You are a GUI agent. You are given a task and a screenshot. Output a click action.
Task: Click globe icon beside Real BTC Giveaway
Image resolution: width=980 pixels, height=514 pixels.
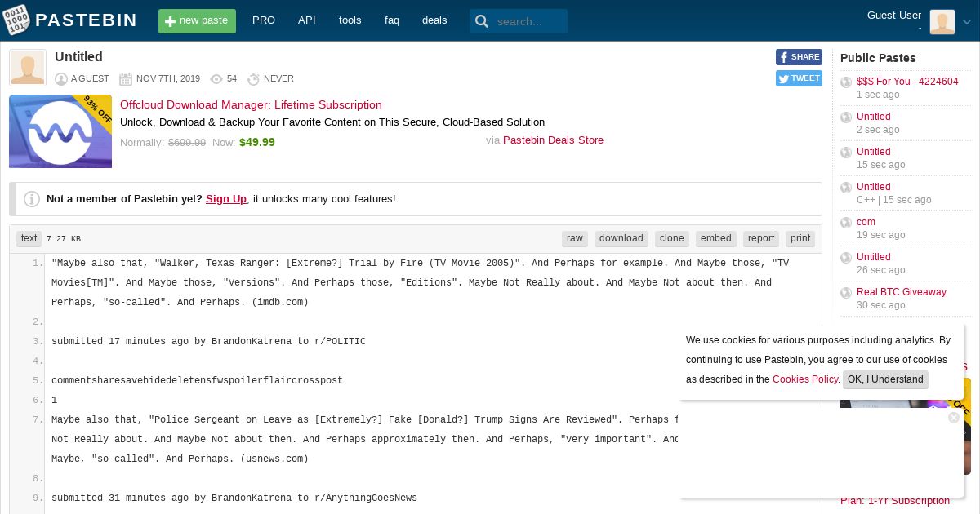846,293
